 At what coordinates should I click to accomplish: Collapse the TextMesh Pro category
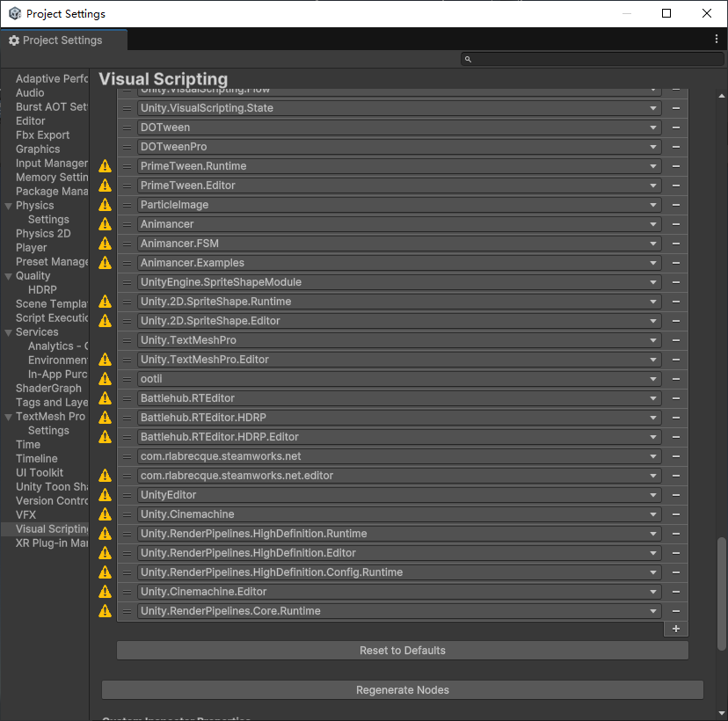pos(9,417)
